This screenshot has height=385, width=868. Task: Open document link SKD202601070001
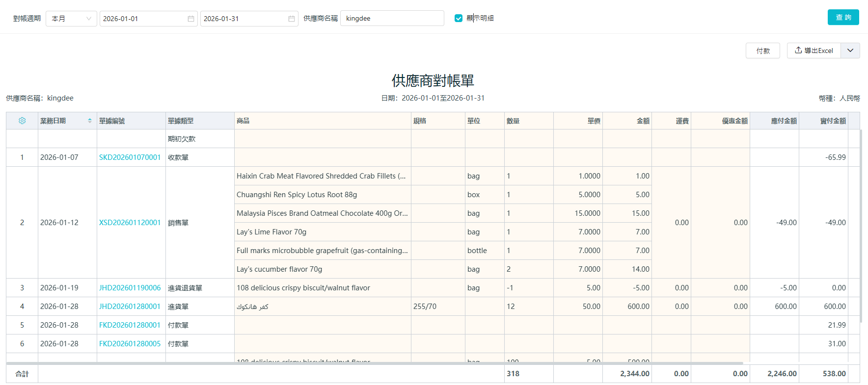click(x=130, y=157)
